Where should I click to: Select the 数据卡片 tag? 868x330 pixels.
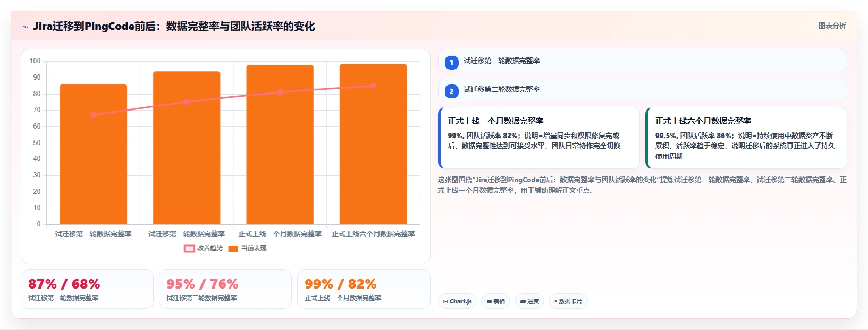(x=568, y=301)
